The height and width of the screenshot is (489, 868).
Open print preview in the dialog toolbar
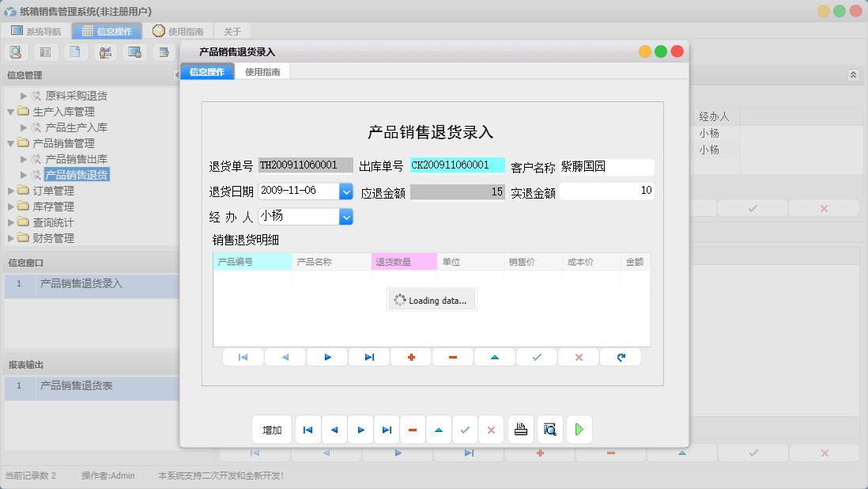pos(550,429)
